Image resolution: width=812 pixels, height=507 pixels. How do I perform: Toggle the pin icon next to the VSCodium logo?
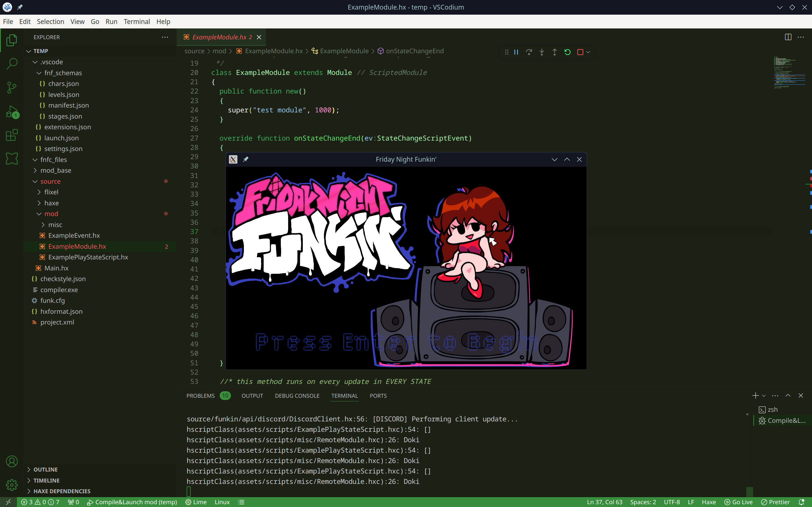pos(20,7)
